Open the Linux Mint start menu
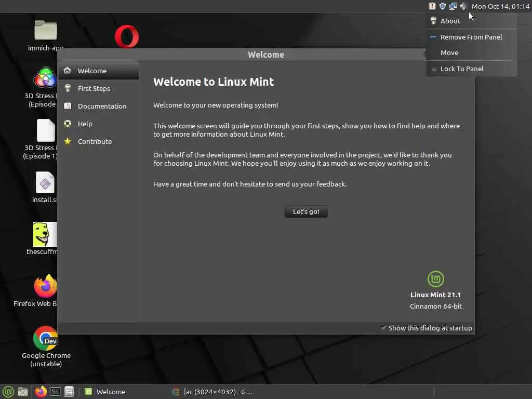The width and height of the screenshot is (532, 399). pyautogui.click(x=8, y=392)
